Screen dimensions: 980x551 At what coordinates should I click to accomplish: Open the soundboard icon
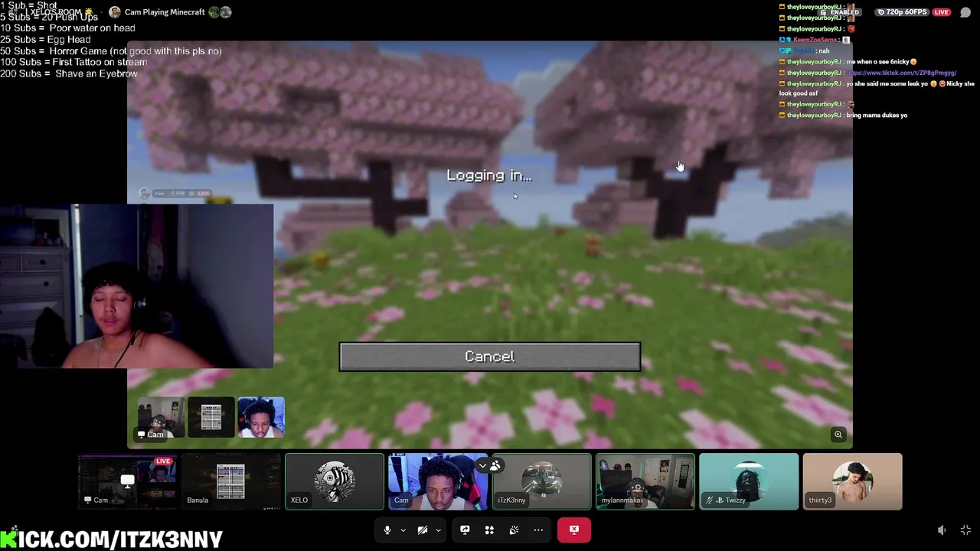point(514,530)
